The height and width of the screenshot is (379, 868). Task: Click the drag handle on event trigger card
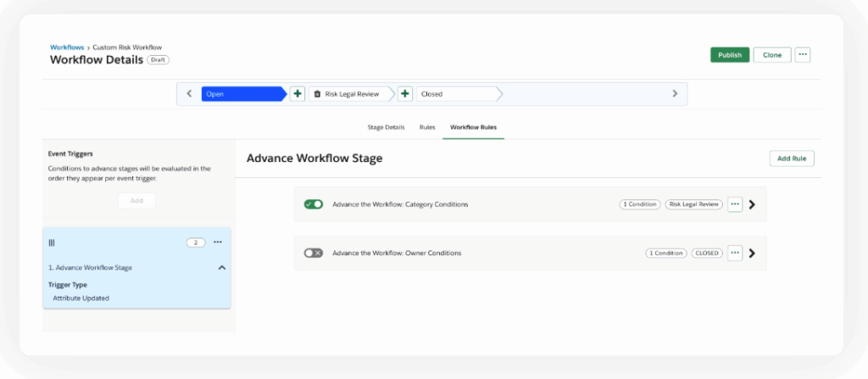52,242
